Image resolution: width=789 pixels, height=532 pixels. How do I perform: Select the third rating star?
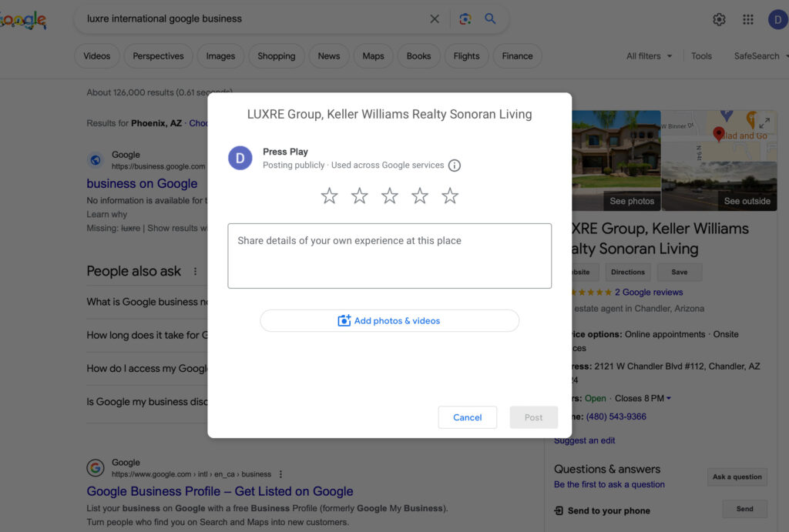(x=390, y=196)
